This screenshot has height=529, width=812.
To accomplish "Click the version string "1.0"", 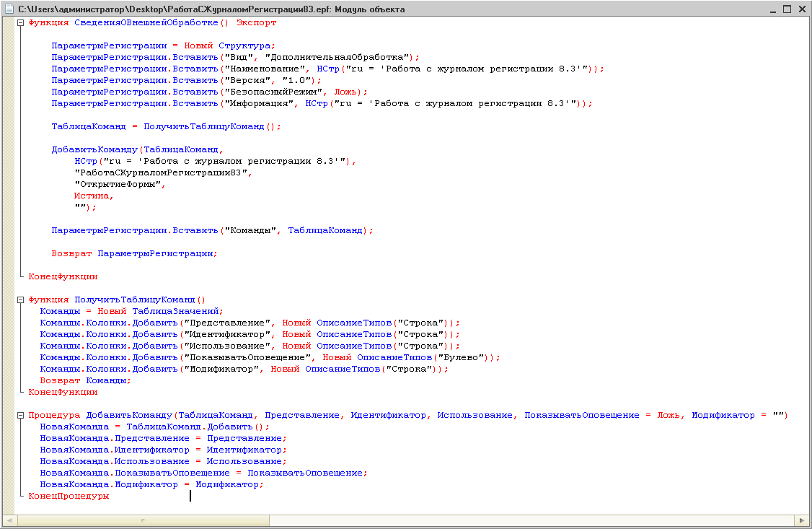I will pyautogui.click(x=296, y=80).
